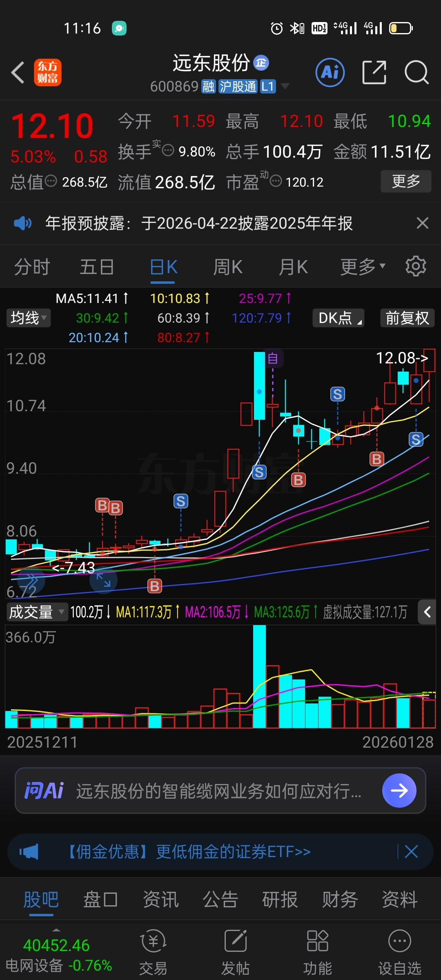
Task: Tap the back arrow icon
Action: [18, 73]
